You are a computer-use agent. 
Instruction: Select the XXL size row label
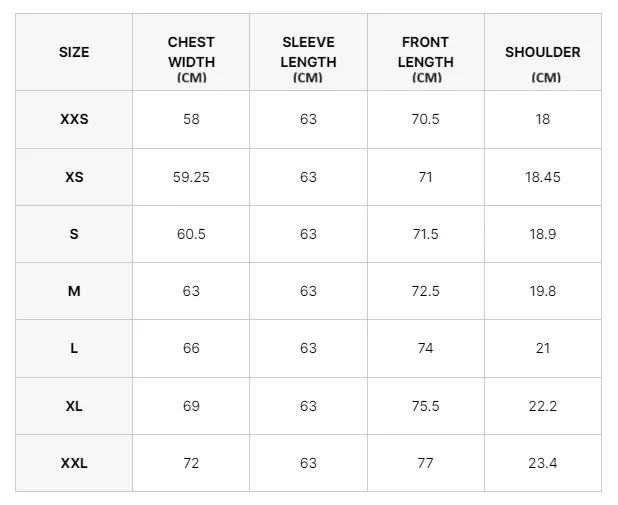pos(74,463)
